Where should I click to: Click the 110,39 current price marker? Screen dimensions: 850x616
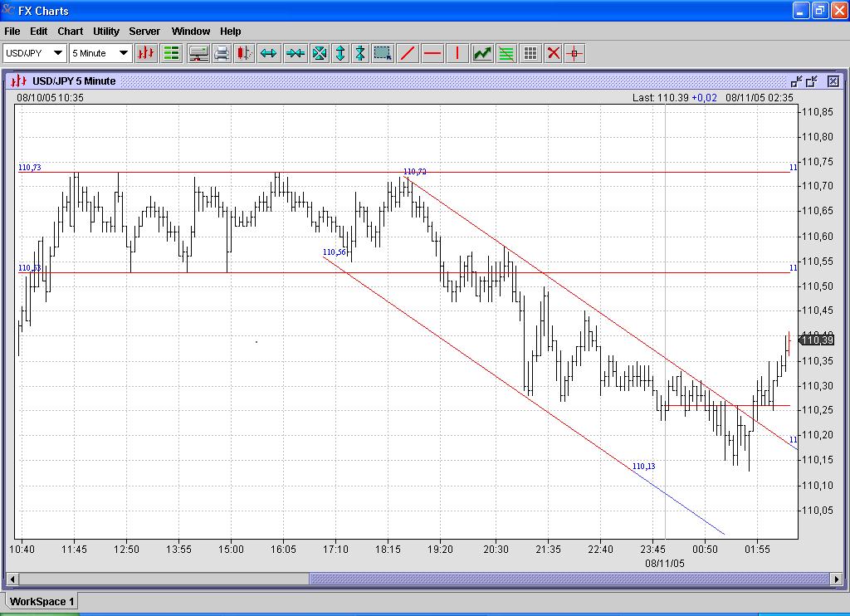click(817, 340)
